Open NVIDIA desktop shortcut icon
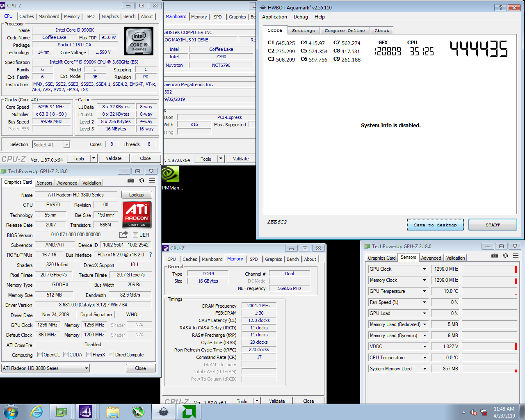This screenshot has height=420, width=525. (170, 174)
